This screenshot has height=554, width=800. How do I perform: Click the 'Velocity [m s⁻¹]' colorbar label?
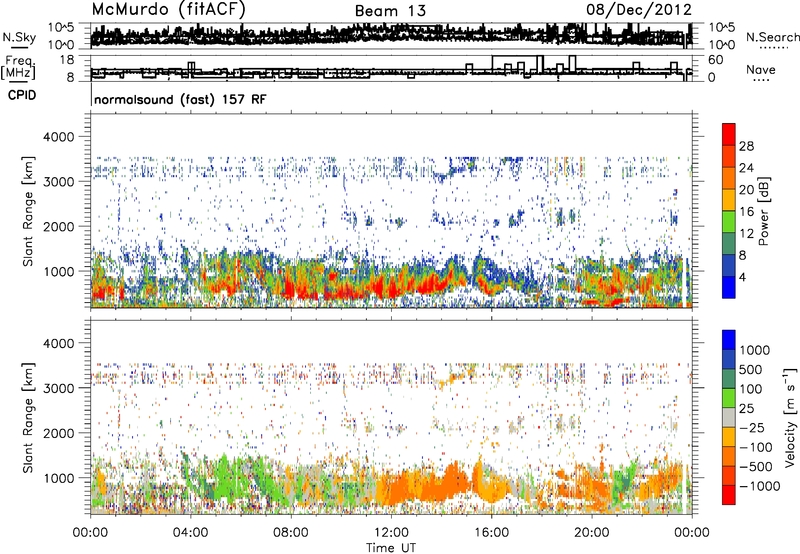790,417
